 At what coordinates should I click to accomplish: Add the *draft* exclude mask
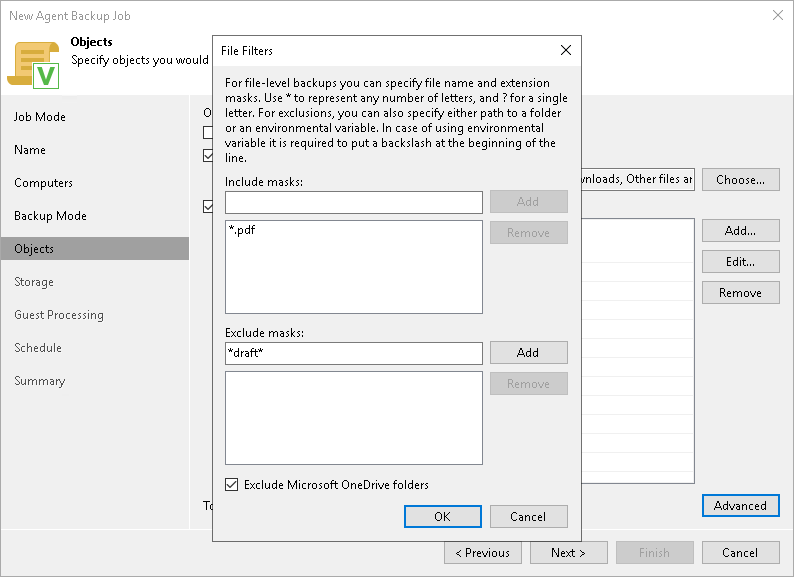tap(528, 353)
